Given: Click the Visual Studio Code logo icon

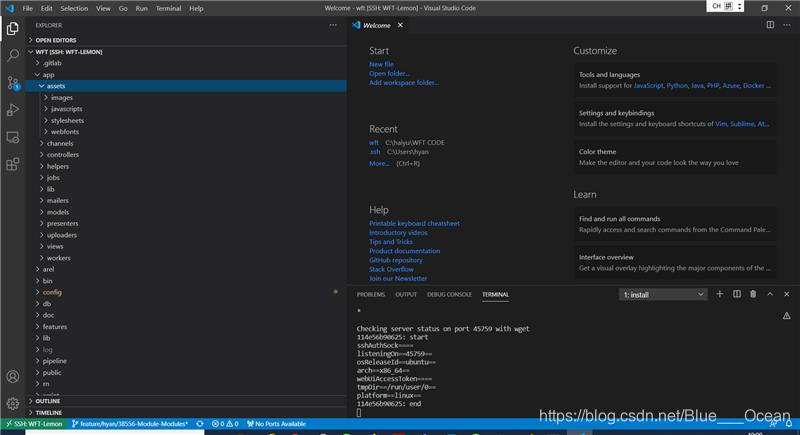Looking at the screenshot, I should (10, 8).
